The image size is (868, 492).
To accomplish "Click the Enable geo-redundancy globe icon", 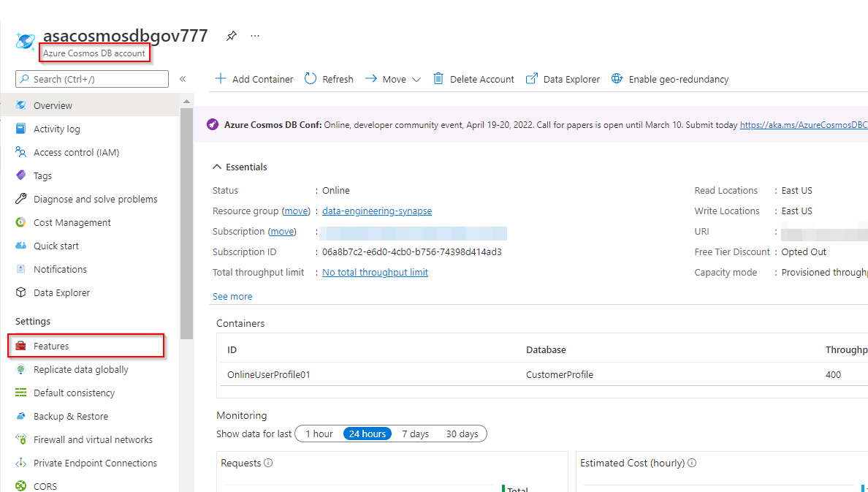I will point(617,79).
